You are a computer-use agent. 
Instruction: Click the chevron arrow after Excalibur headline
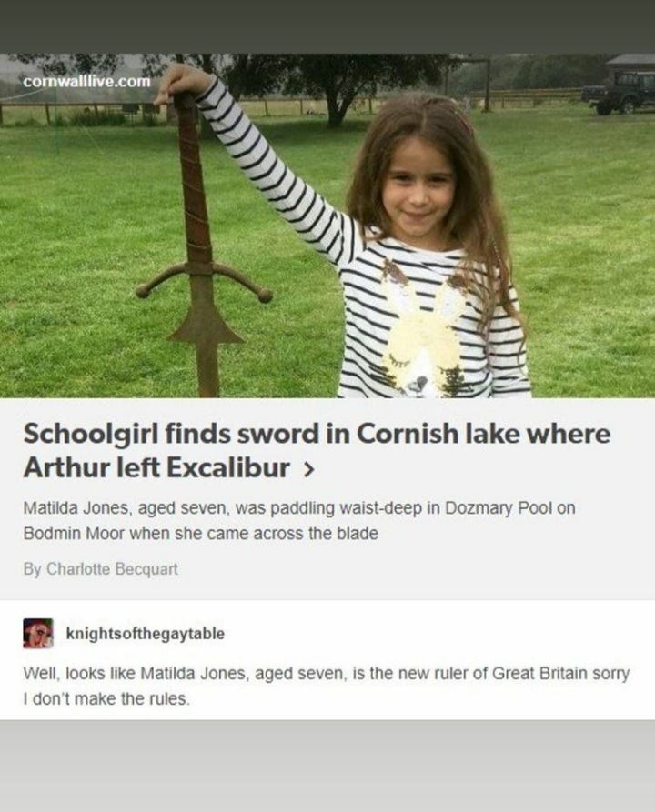tap(308, 468)
